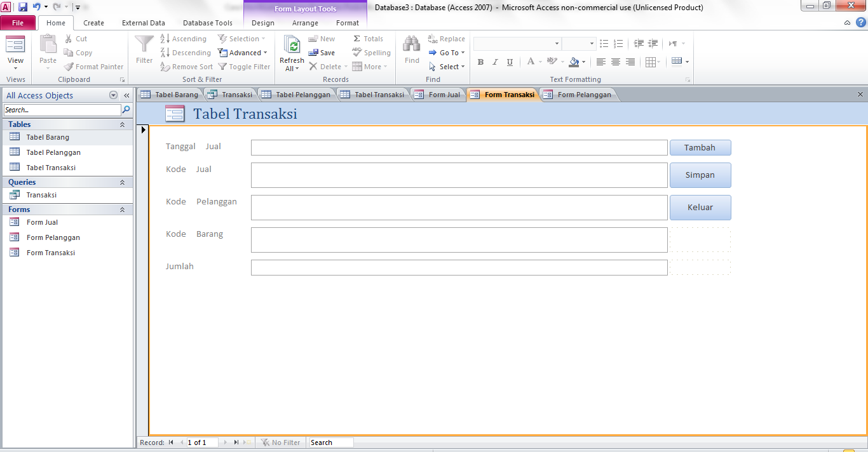
Task: Open the All Access Objects menu arrow
Action: [x=114, y=95]
